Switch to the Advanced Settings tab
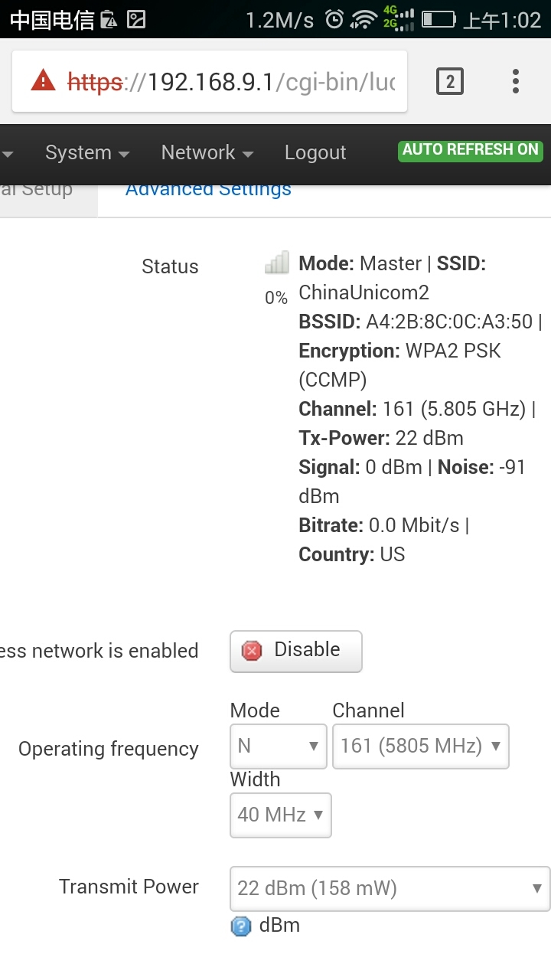 tap(207, 188)
